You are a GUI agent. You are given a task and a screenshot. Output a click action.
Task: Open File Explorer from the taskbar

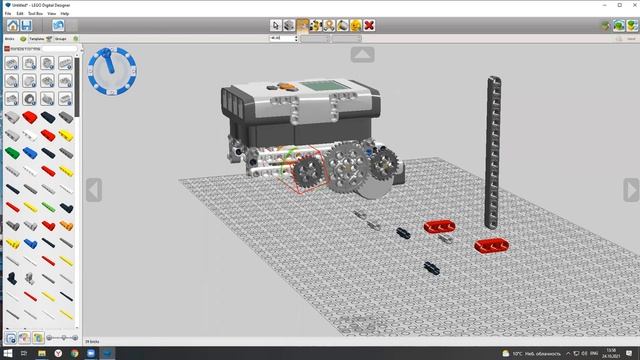pos(42,353)
